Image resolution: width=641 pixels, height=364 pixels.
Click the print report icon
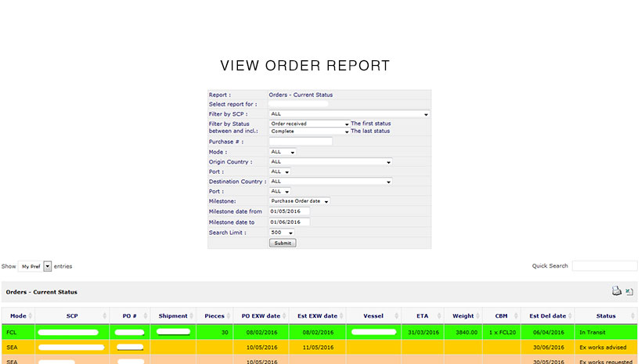coord(617,291)
